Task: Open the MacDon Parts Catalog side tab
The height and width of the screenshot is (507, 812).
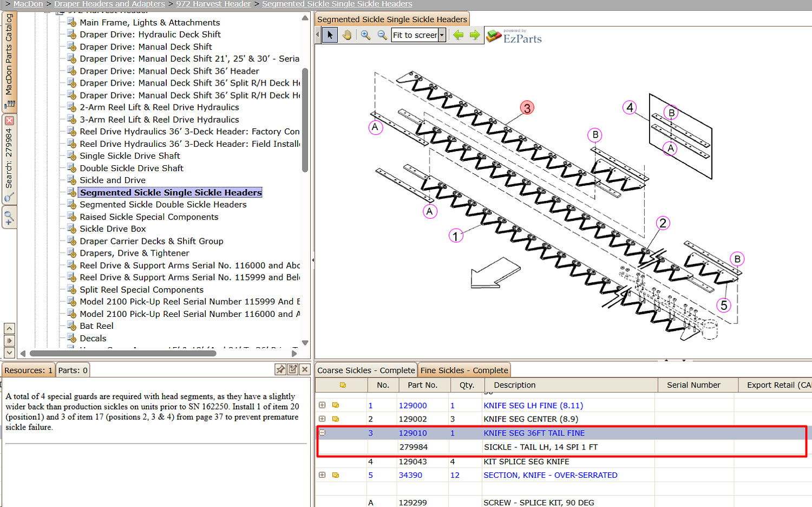Action: [9, 61]
